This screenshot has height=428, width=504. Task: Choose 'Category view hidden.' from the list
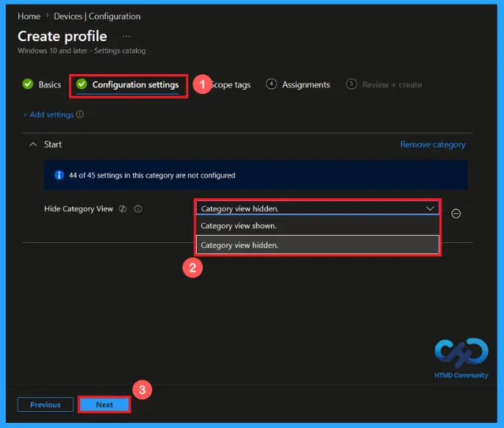317,245
